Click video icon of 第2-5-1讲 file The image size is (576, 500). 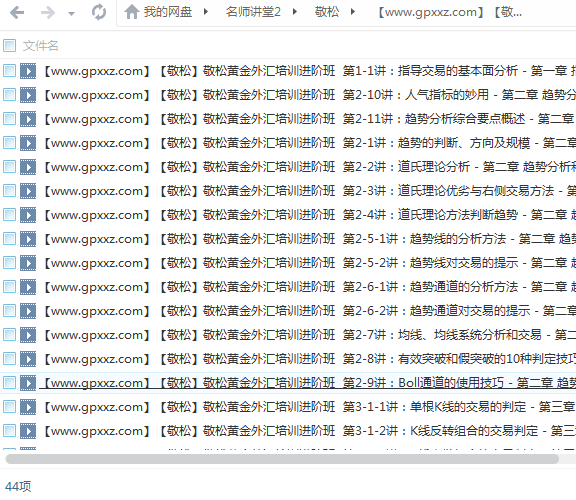(28, 239)
